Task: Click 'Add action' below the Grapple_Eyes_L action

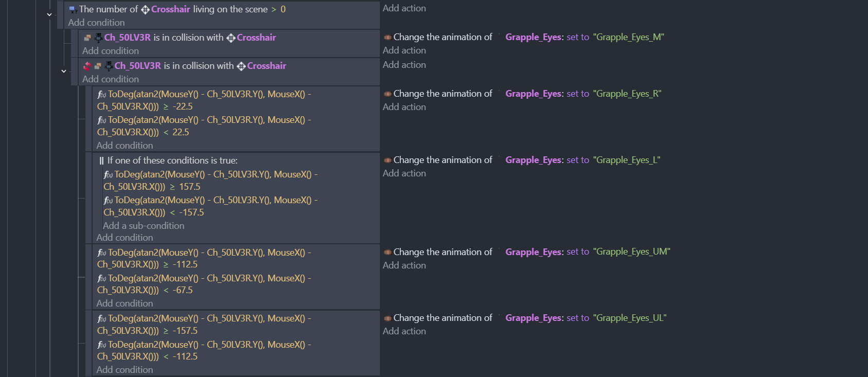Action: click(404, 173)
